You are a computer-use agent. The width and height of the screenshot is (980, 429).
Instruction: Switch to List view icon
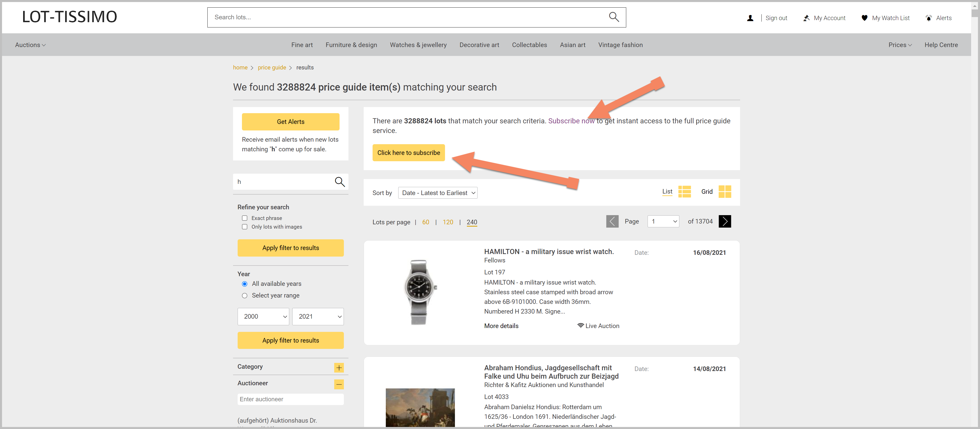(684, 191)
